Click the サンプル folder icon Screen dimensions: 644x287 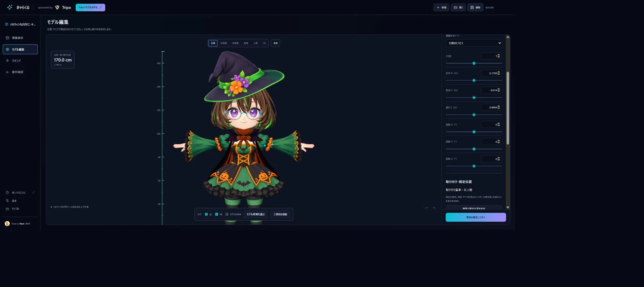[7, 209]
